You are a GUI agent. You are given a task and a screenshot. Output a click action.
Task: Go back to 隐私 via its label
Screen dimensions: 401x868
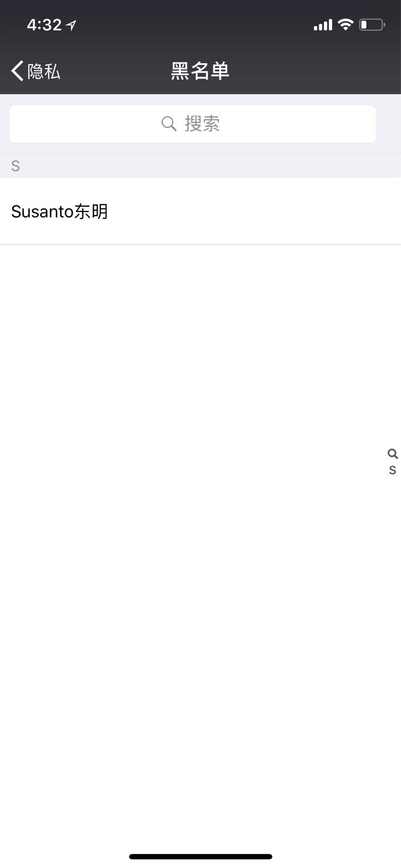44,71
